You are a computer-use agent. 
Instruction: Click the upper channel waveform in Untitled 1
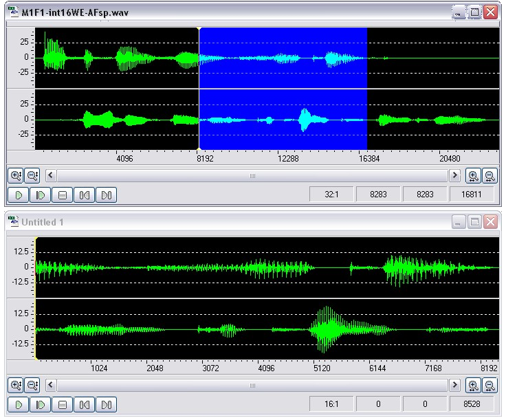coord(267,267)
